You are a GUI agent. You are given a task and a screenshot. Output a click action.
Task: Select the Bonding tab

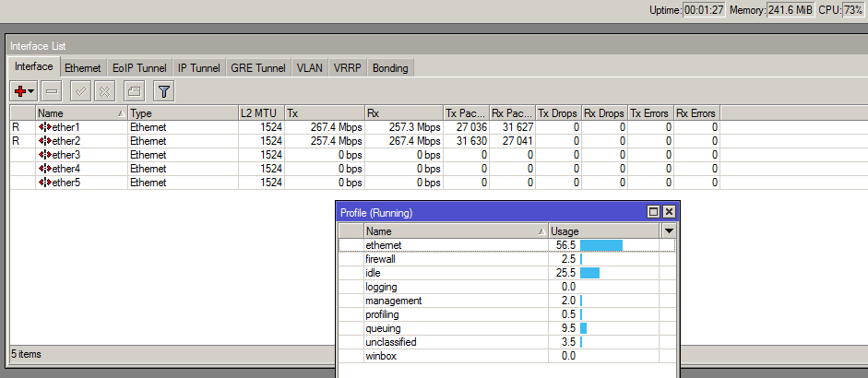click(391, 68)
